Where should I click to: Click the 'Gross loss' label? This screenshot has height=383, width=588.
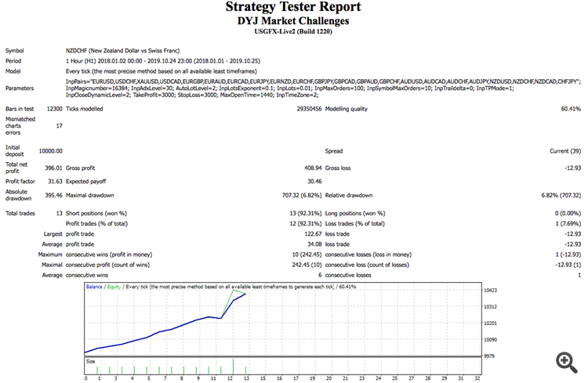337,168
